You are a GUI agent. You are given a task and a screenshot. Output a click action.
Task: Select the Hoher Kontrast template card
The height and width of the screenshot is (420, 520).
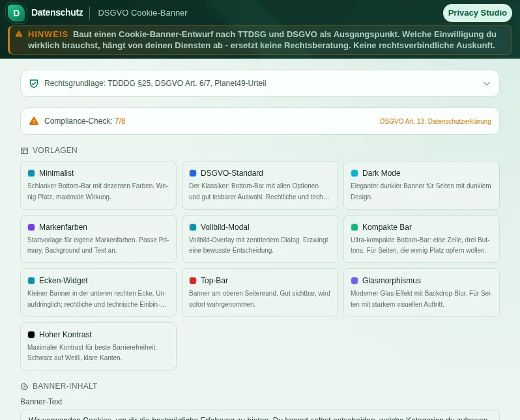pyautogui.click(x=98, y=346)
